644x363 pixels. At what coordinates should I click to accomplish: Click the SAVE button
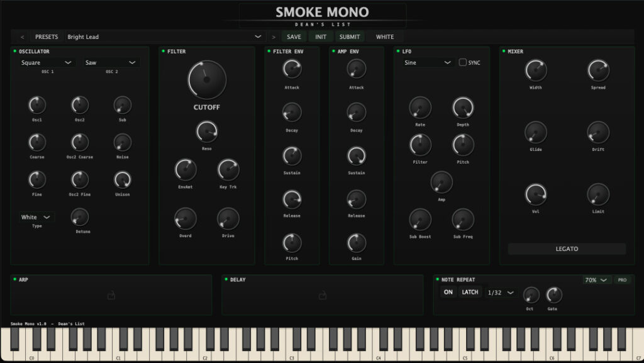[293, 36]
